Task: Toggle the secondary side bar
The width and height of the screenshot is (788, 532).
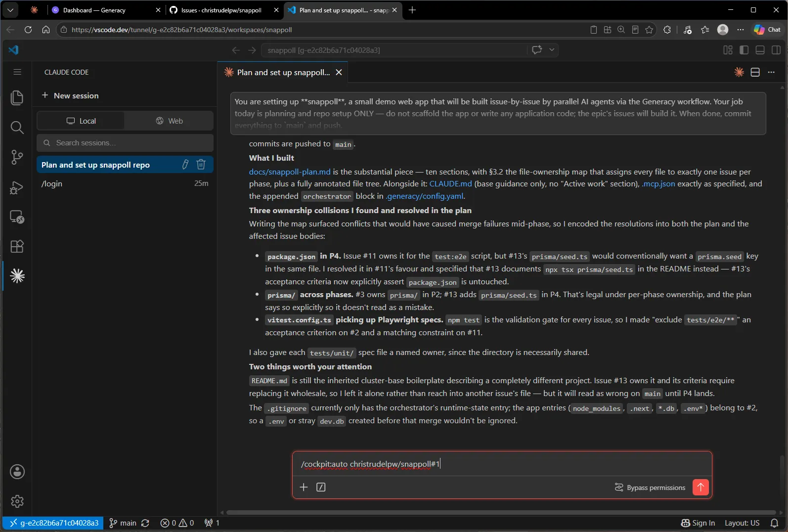Action: tap(776, 50)
